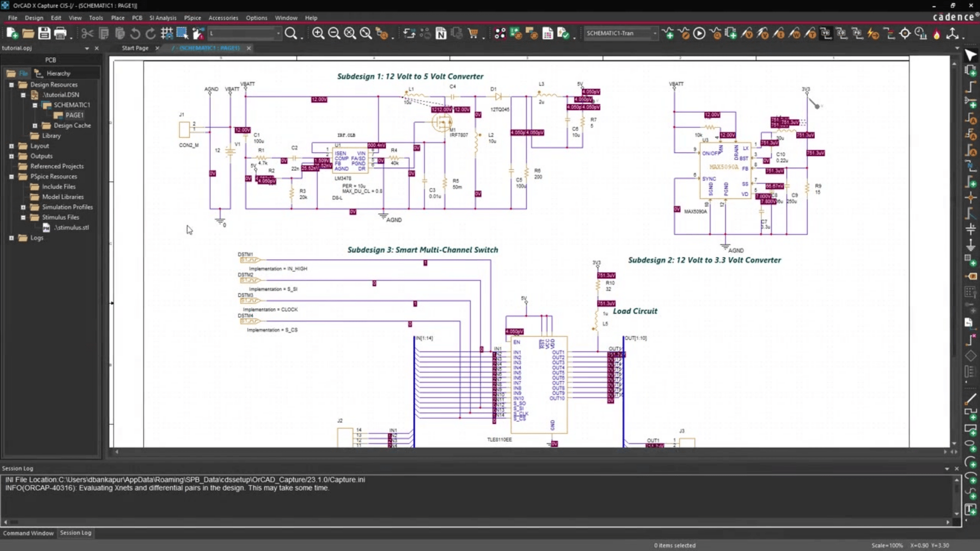980x551 pixels.
Task: Zoom out of the schematic
Action: click(334, 34)
